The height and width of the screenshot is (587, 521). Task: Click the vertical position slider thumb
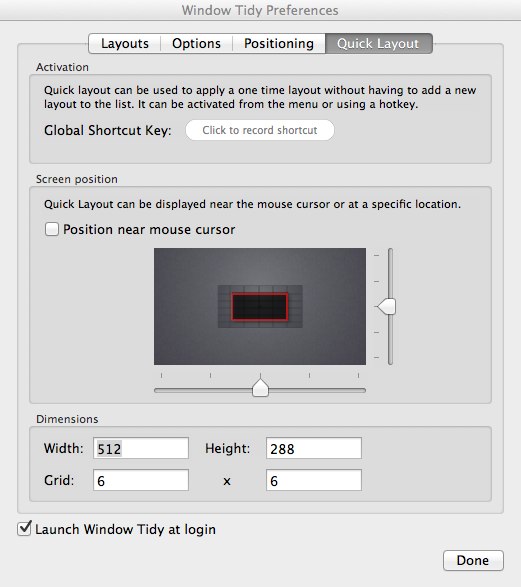point(387,307)
